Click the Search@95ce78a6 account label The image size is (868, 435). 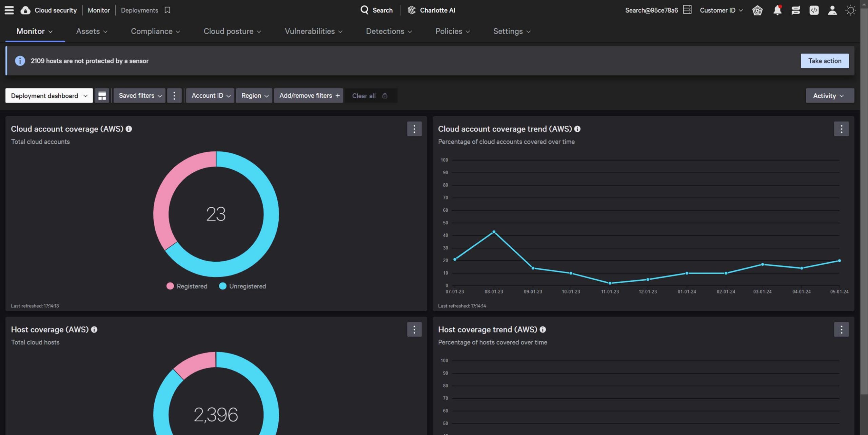click(x=651, y=10)
